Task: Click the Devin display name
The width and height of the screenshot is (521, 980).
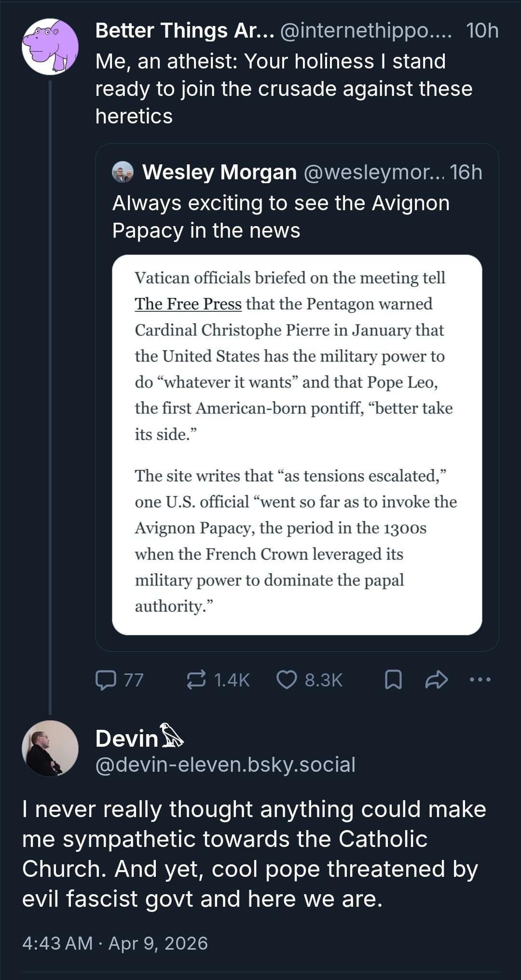Action: pos(127,738)
